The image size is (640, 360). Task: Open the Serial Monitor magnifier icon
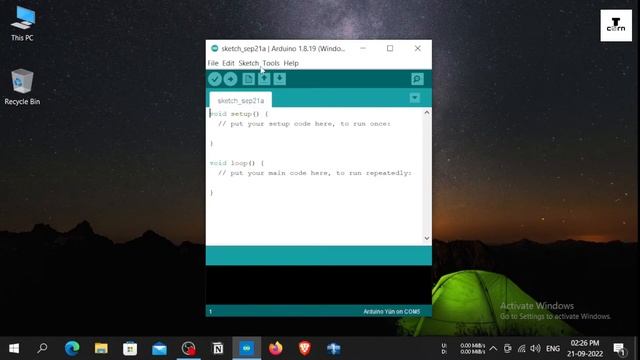(x=417, y=79)
